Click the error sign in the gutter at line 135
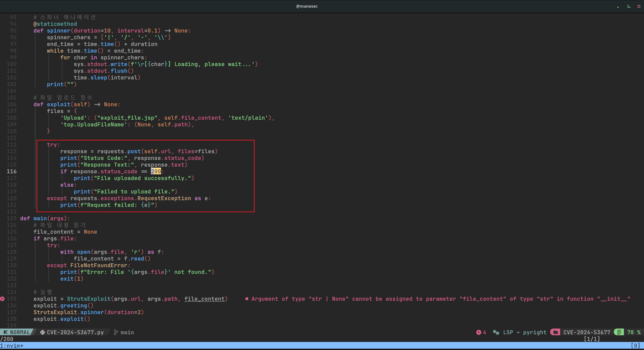Screen dimensions: 644x350 [2, 298]
